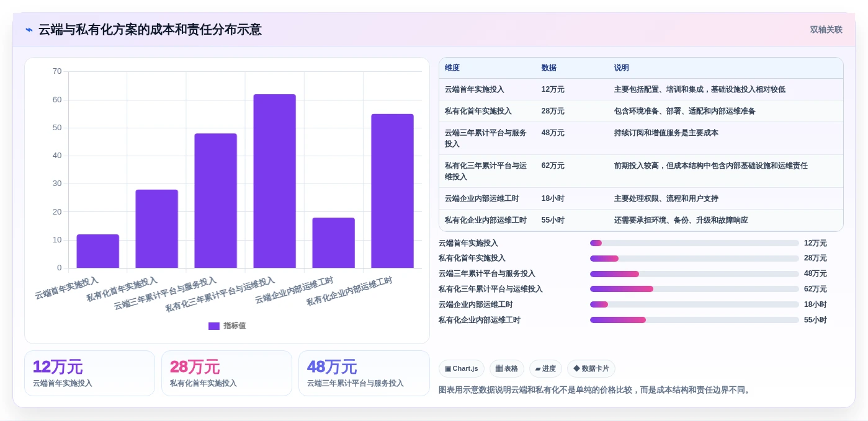Click the 18小时 progress bar
This screenshot has width=868, height=421.
[694, 304]
